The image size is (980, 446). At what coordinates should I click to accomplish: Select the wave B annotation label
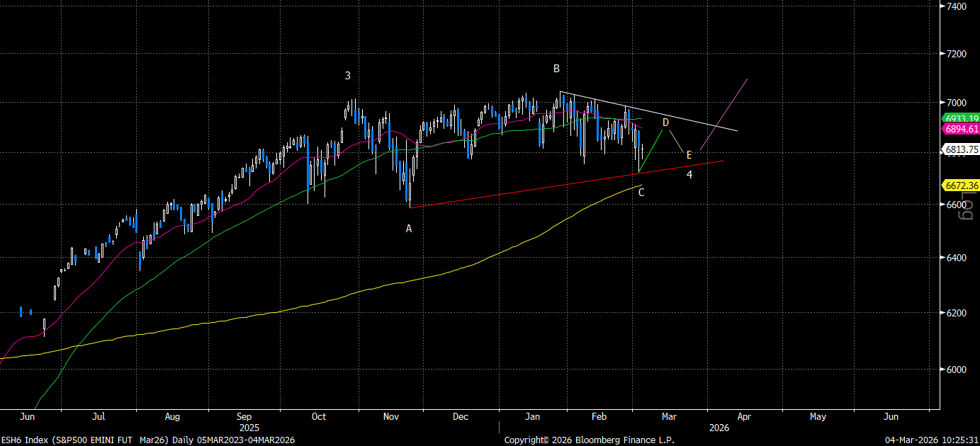[556, 69]
